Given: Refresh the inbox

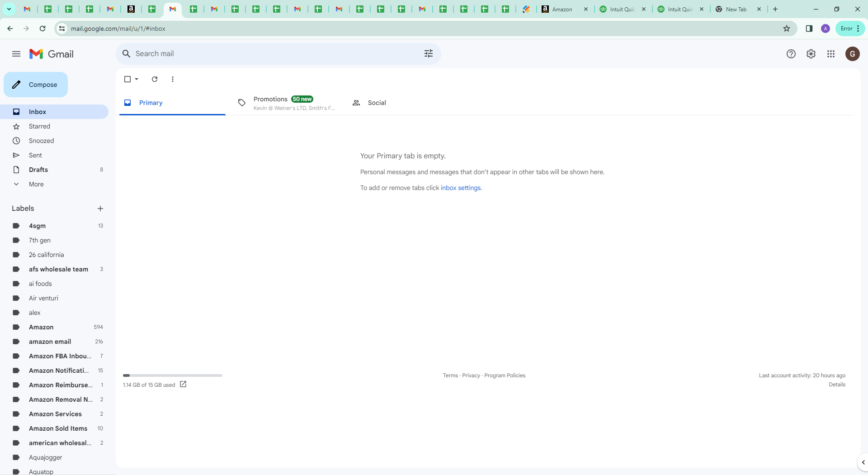Looking at the screenshot, I should click(155, 79).
